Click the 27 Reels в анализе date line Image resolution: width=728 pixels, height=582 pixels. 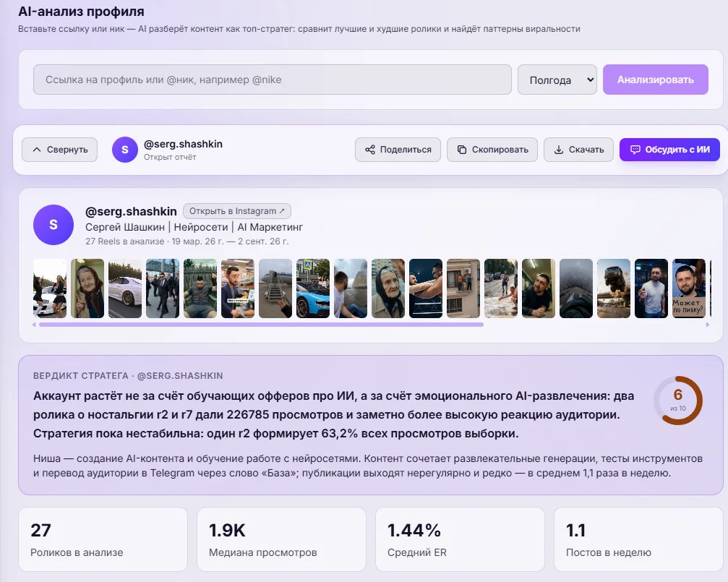click(187, 241)
